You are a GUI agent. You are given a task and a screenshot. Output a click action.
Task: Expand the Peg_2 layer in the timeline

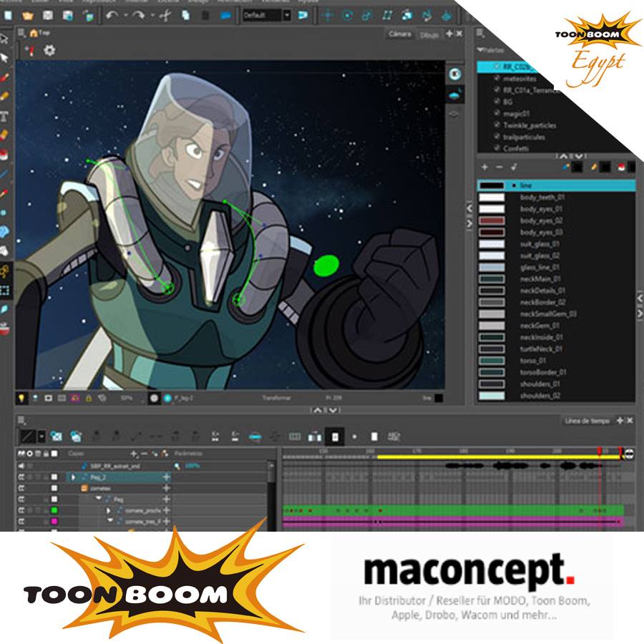pos(73,477)
